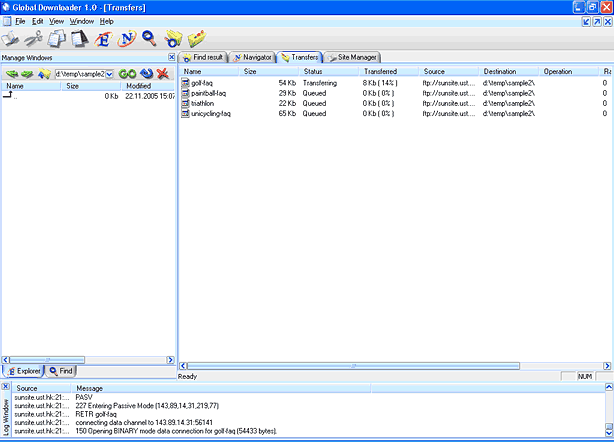Click the application document icon in menu bar
Viewport: 614px width, 442px height.
point(7,21)
